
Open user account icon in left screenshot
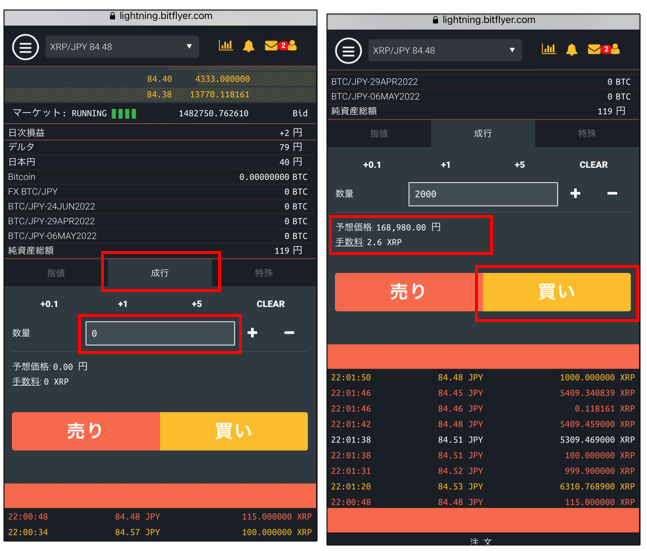292,45
